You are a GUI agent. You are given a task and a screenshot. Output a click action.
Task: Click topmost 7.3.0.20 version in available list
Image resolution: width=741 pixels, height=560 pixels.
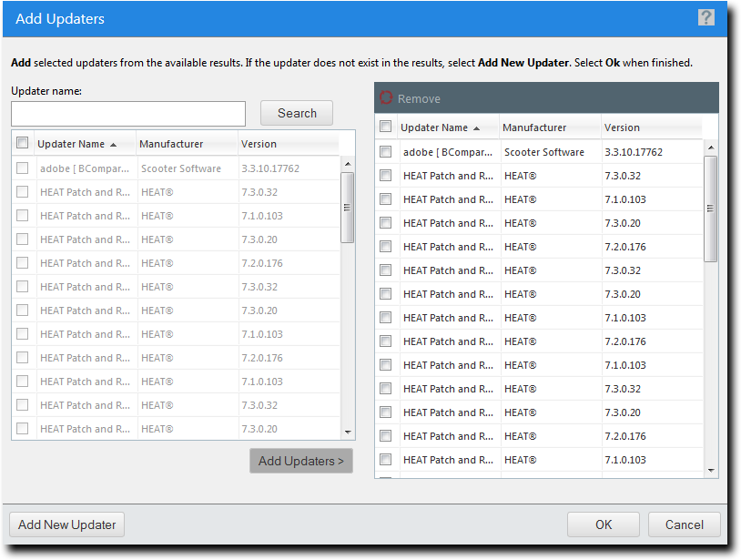259,239
